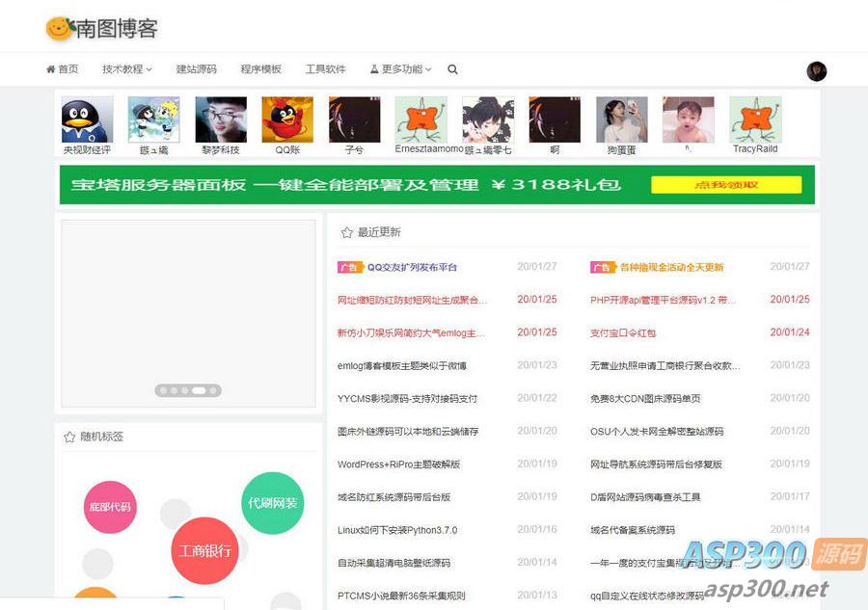Viewport: 868px width, 610px height.
Task: Click the 央视财经评 penguin avatar
Action: pyautogui.click(x=87, y=120)
